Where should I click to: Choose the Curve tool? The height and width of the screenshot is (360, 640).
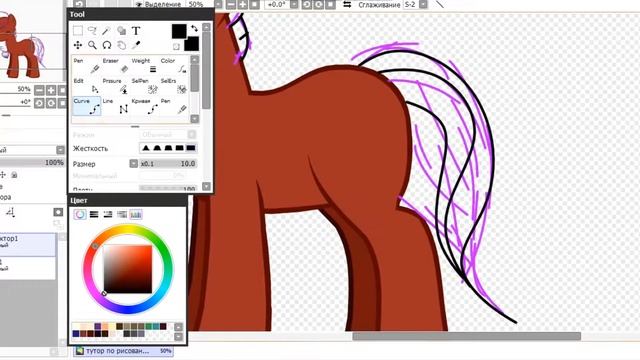pyautogui.click(x=86, y=106)
